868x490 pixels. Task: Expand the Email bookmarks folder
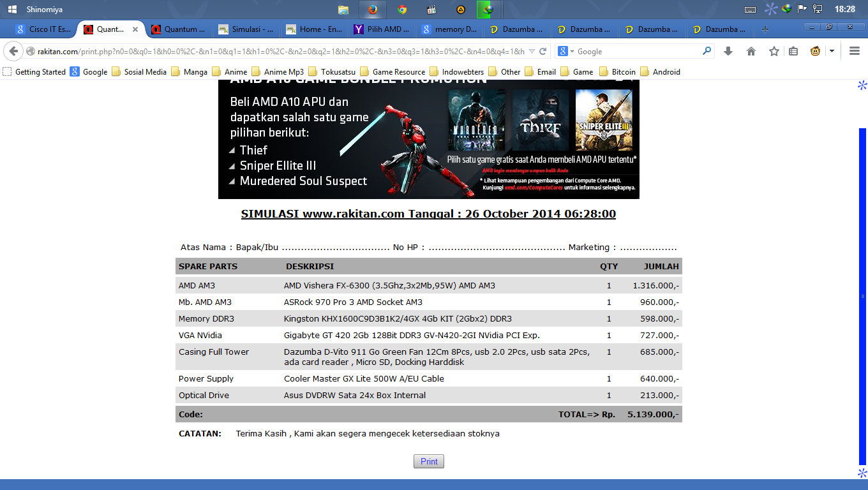pos(540,72)
